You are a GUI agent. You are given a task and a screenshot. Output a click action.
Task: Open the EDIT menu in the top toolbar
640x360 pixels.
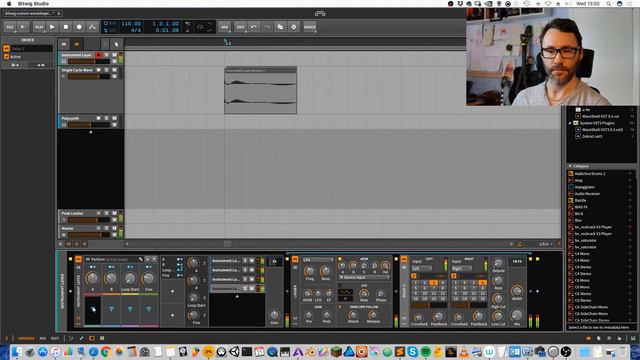tap(240, 27)
